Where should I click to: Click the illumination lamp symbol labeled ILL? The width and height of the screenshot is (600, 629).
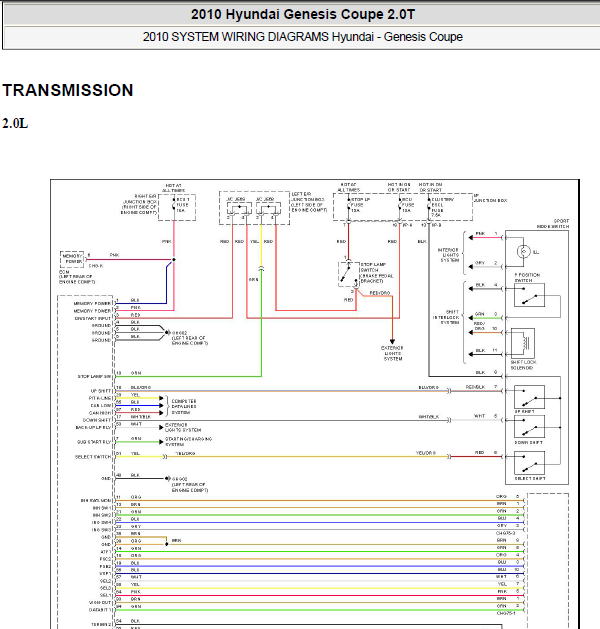(523, 252)
